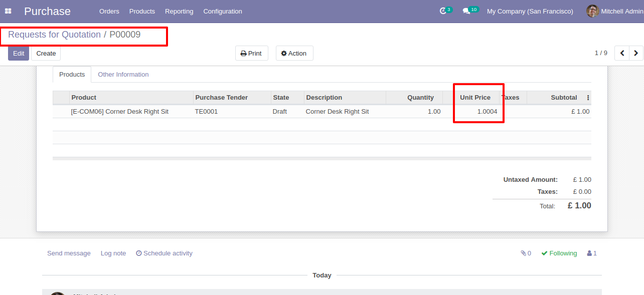Select the Products tab
644x295 pixels.
[x=72, y=74]
